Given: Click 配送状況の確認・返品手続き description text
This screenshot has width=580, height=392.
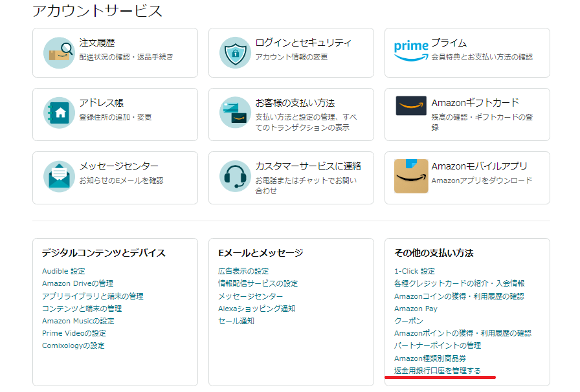Looking at the screenshot, I should [x=126, y=57].
